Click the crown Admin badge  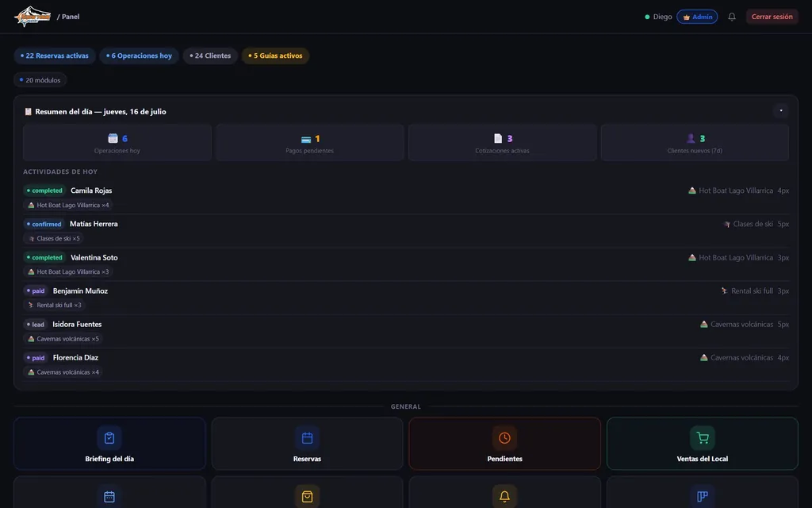697,17
